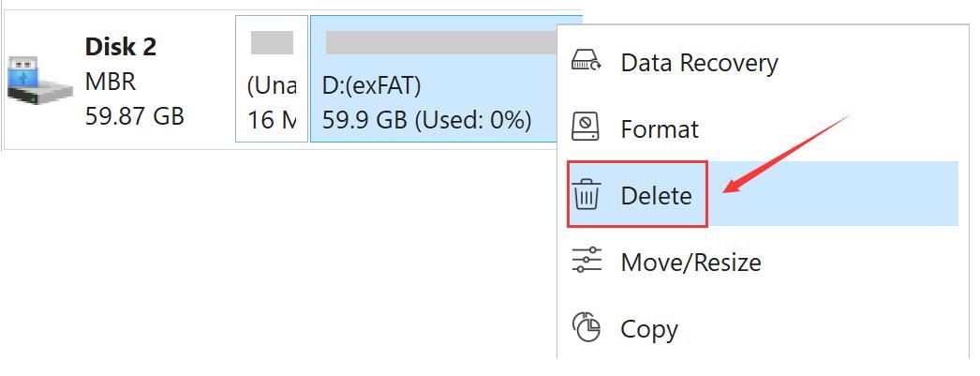Click the "59.9 GB (Used: 0%)" text
980x376 pixels.
point(426,121)
